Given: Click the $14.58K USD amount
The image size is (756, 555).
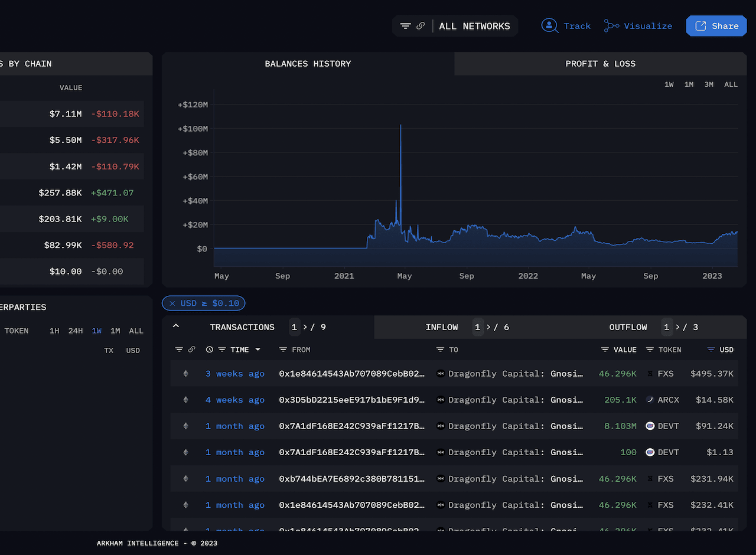Looking at the screenshot, I should pyautogui.click(x=715, y=400).
